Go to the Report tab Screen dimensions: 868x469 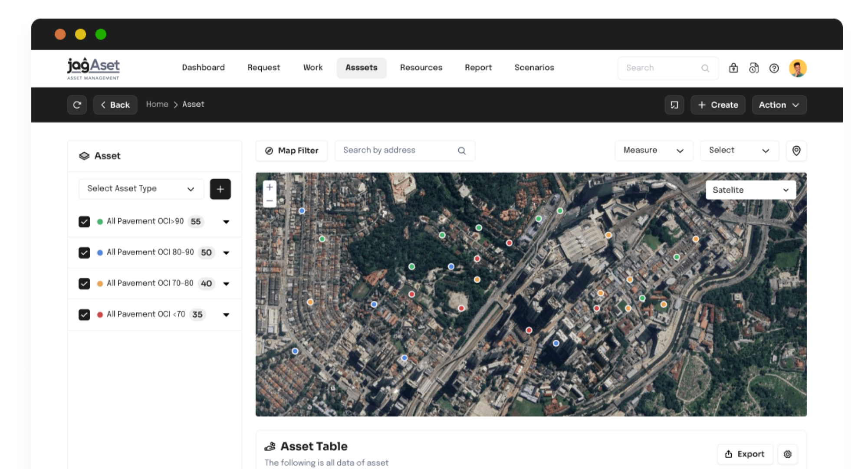[x=478, y=68]
